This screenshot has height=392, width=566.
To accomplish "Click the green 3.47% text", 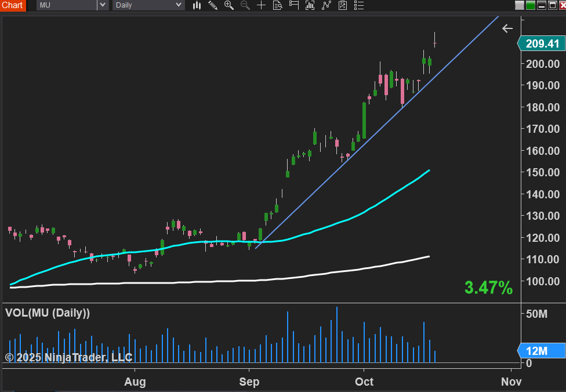I will [488, 288].
